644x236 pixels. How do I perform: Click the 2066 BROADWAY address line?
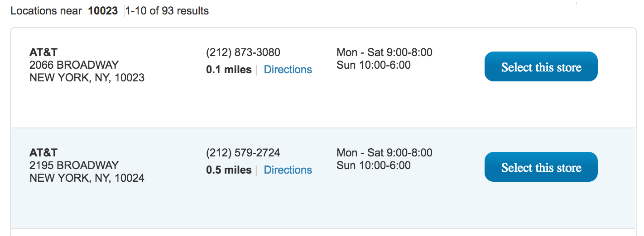click(74, 65)
